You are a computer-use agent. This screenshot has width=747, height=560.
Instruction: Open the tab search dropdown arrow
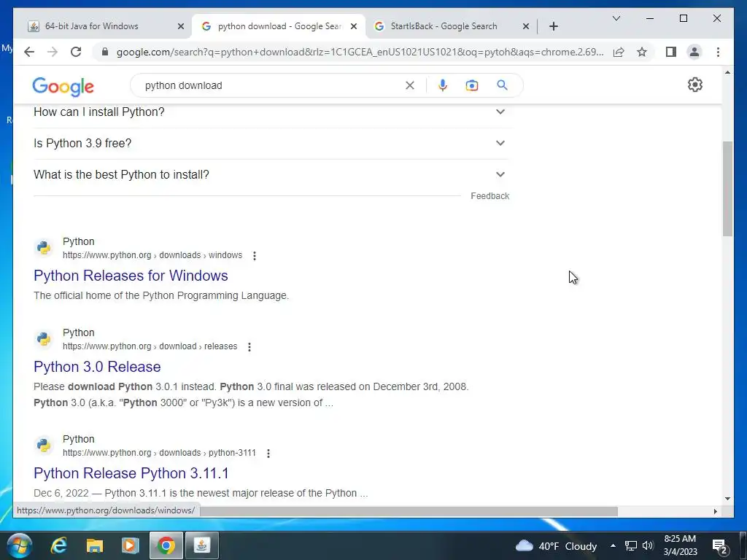616,18
